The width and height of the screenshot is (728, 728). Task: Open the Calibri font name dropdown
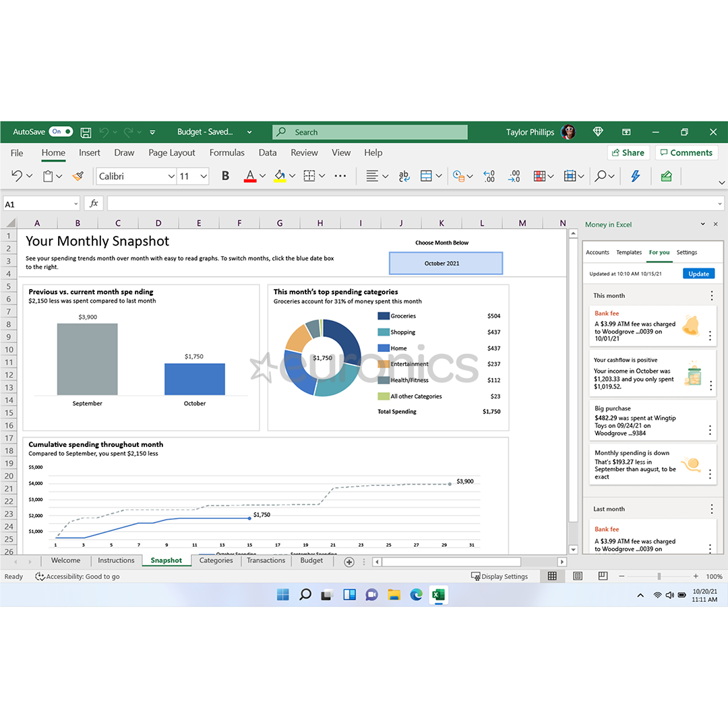(171, 176)
